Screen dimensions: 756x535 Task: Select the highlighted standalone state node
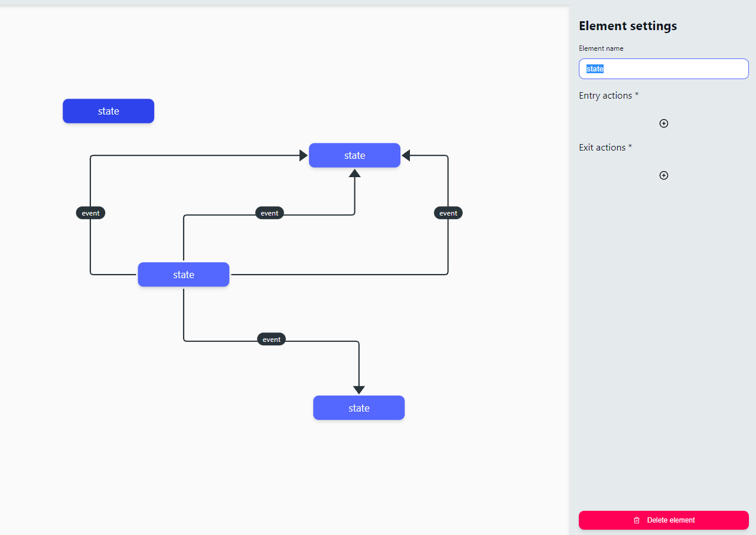click(109, 111)
